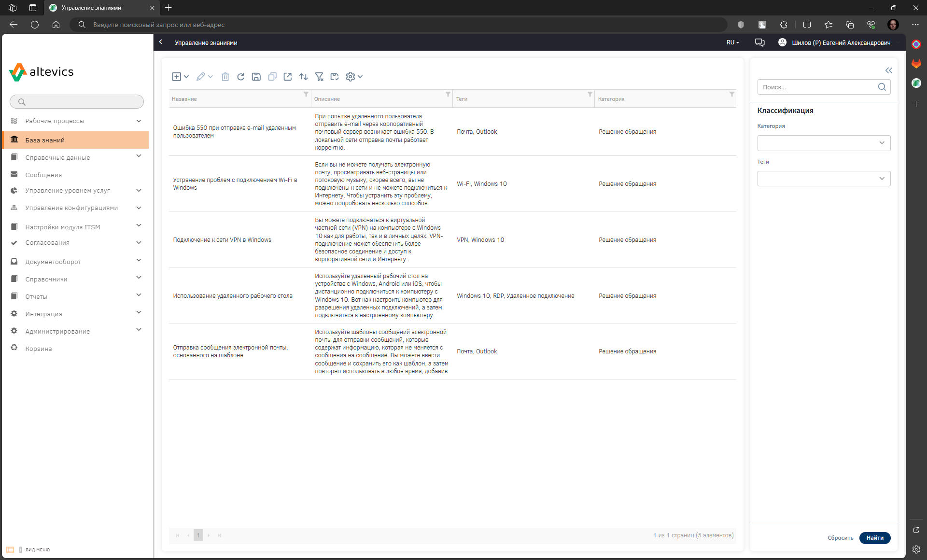927x560 pixels.
Task: Clear filters with funnel-x icon
Action: click(x=319, y=77)
